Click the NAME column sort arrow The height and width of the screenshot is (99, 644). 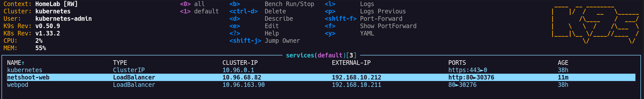[x=23, y=63]
